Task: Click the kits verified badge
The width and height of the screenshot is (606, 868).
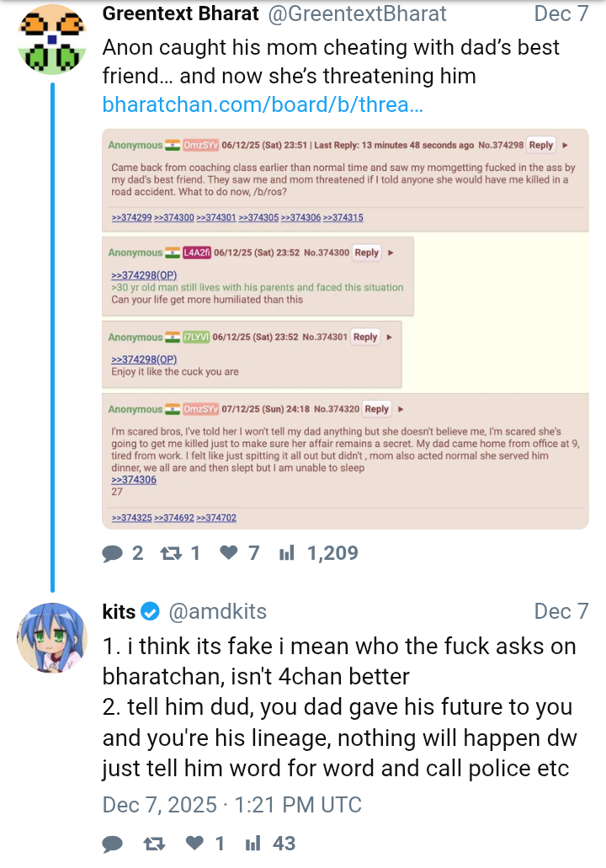Action: (151, 611)
